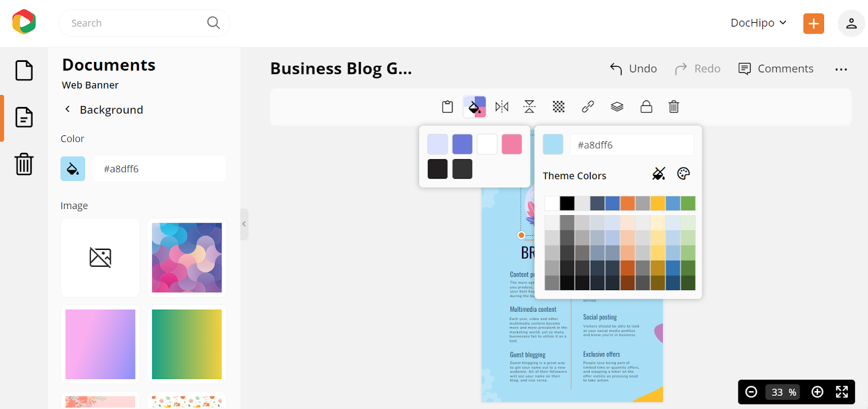The width and height of the screenshot is (868, 409).
Task: Zoom out with the minus icon
Action: pyautogui.click(x=751, y=392)
